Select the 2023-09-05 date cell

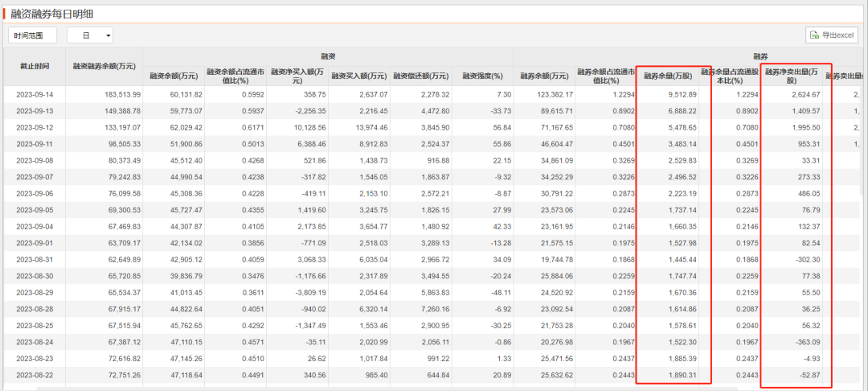click(x=35, y=210)
